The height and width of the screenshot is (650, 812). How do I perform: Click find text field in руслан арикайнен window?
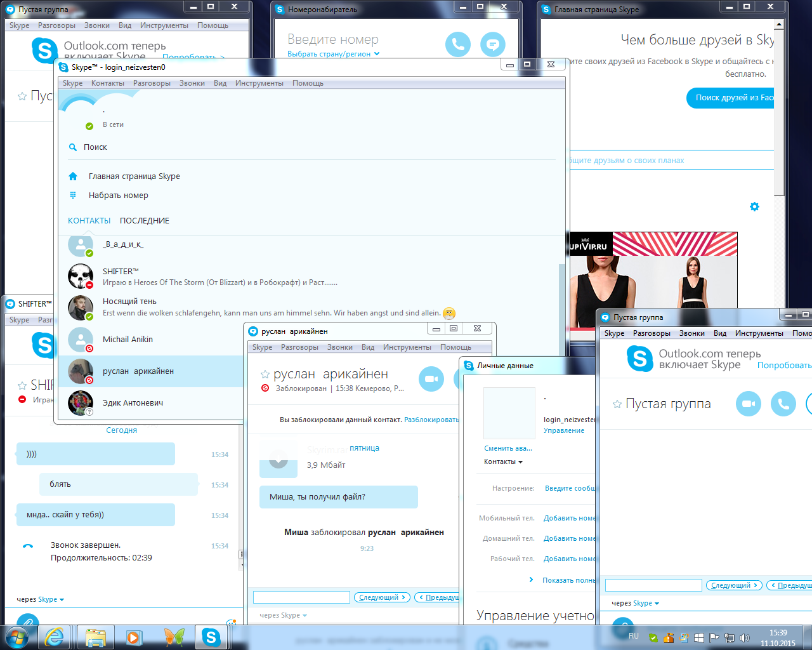pos(301,597)
